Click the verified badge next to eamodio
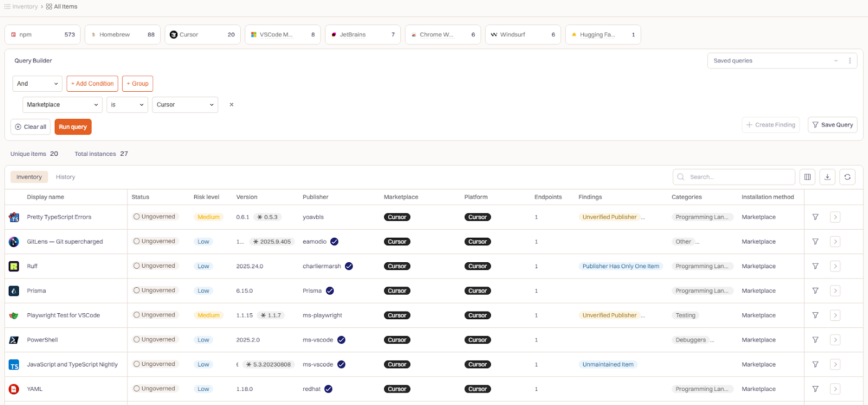The image size is (868, 405). [x=334, y=242]
